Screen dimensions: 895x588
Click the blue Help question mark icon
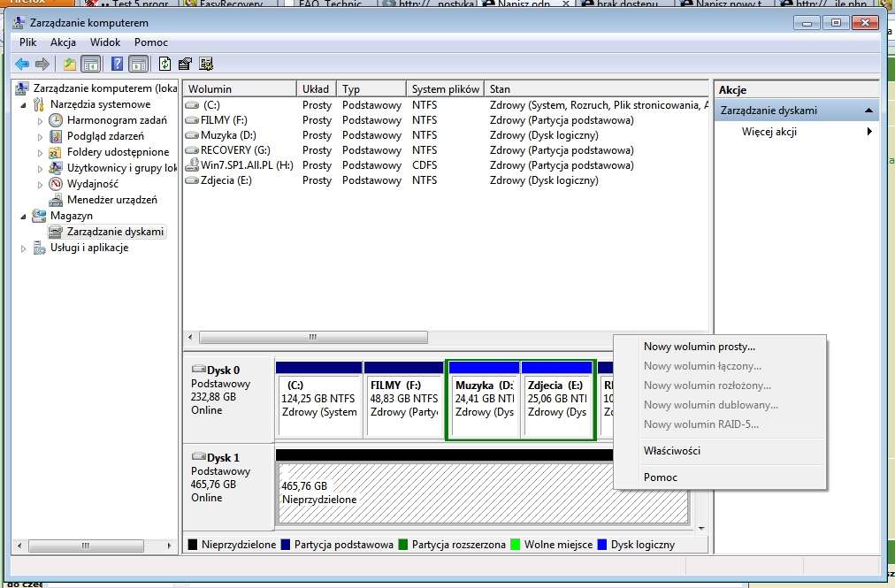(x=117, y=64)
